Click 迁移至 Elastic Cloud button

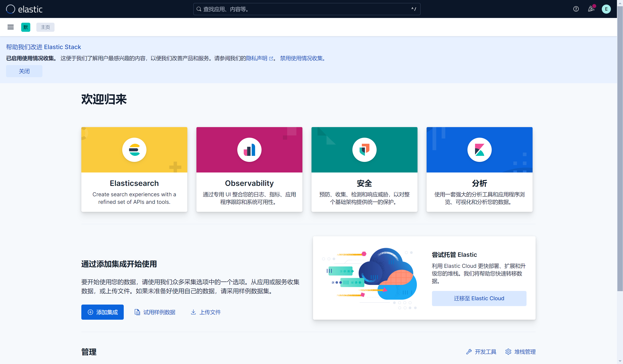coord(479,298)
